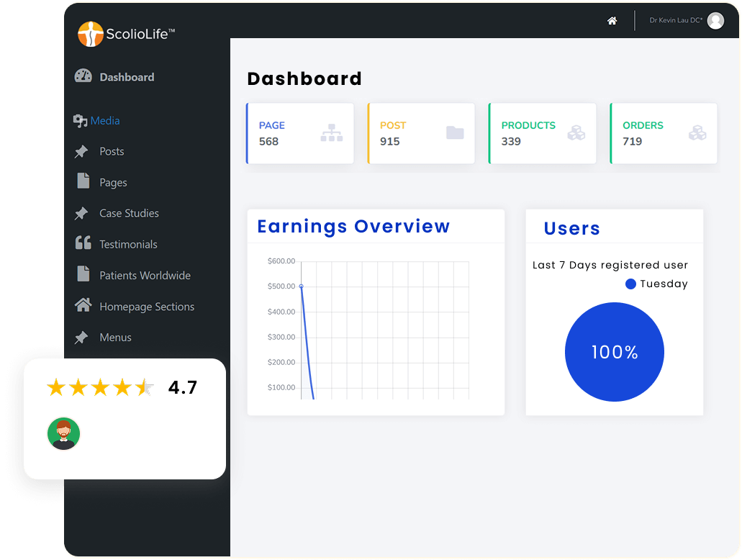Click the folder icon on Post card

[455, 133]
